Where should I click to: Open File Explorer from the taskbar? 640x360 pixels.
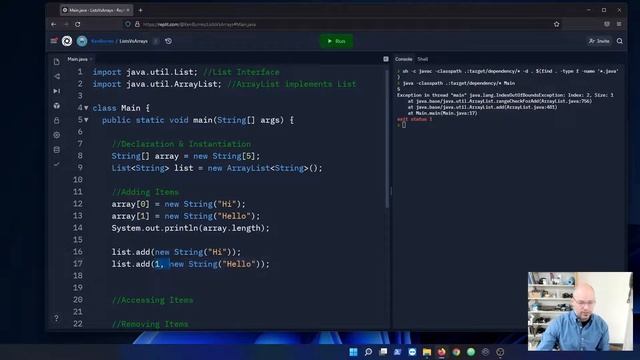pyautogui.click(x=427, y=352)
